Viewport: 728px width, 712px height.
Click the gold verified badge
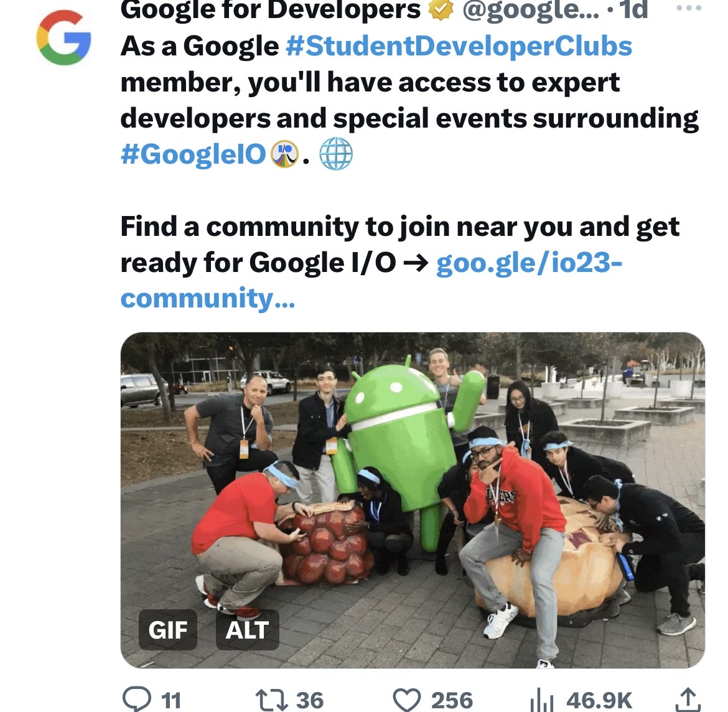click(x=441, y=9)
